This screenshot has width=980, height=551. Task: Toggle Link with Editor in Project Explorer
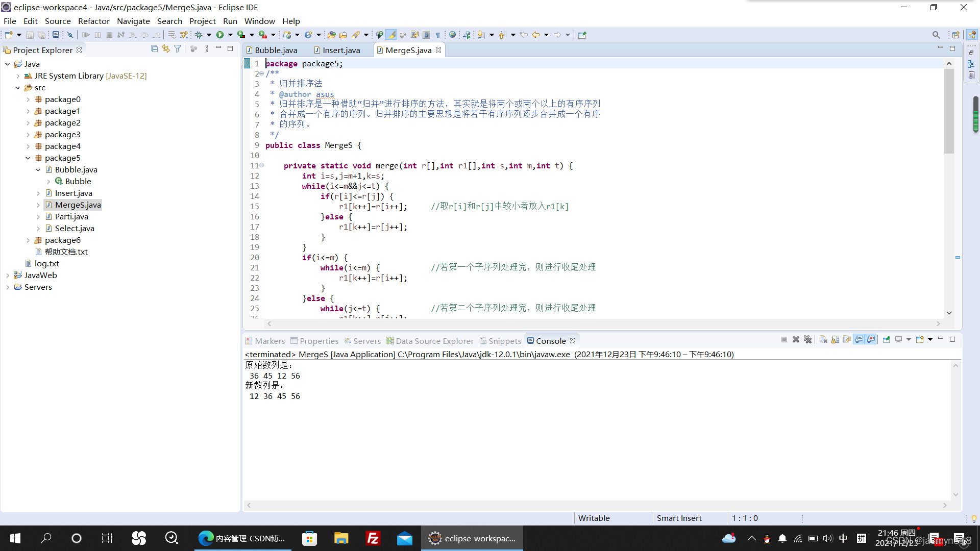(165, 49)
